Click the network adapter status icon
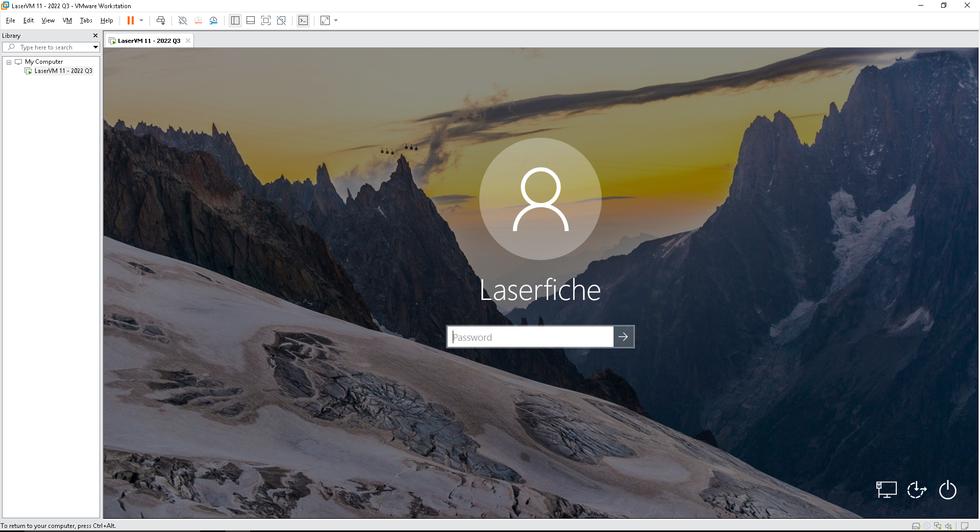This screenshot has width=980, height=532. click(938, 526)
